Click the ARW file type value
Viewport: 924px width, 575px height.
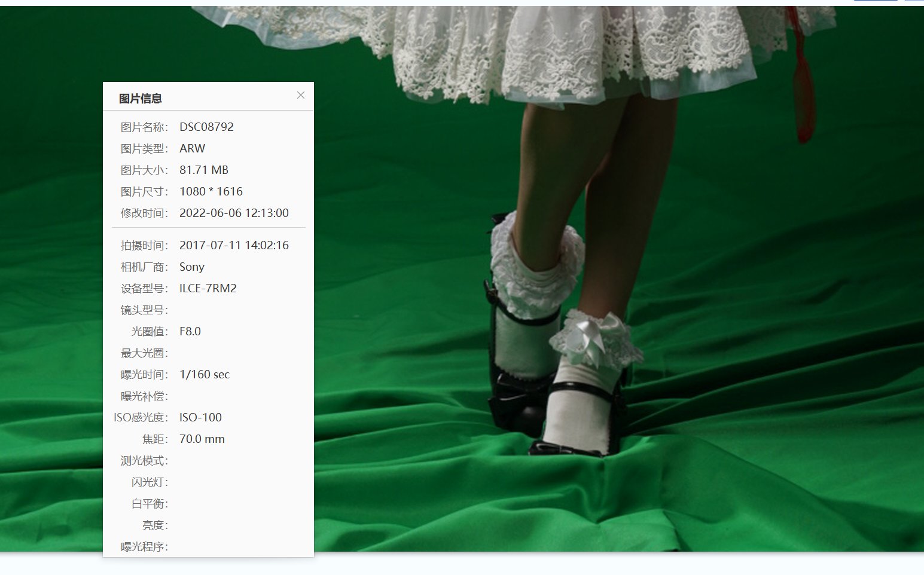192,148
